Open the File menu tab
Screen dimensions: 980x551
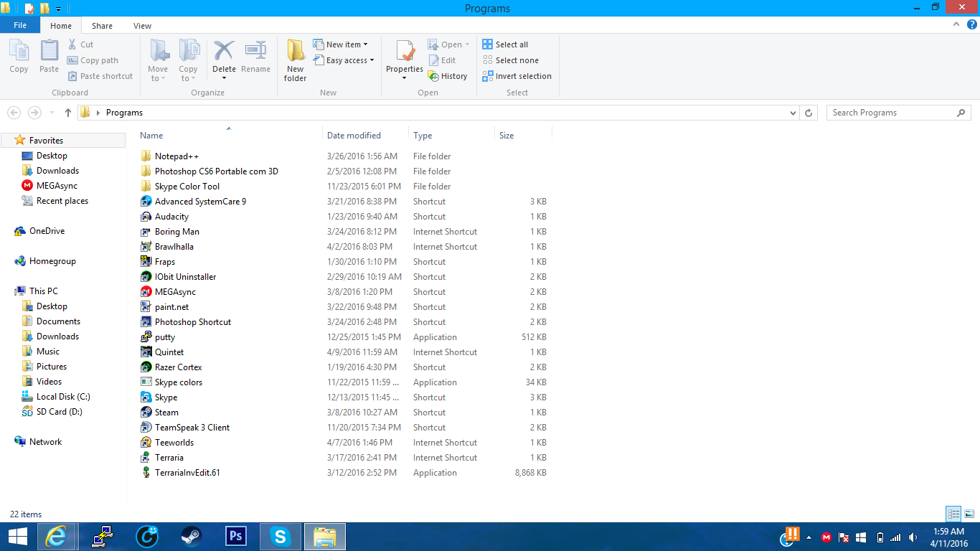(20, 25)
